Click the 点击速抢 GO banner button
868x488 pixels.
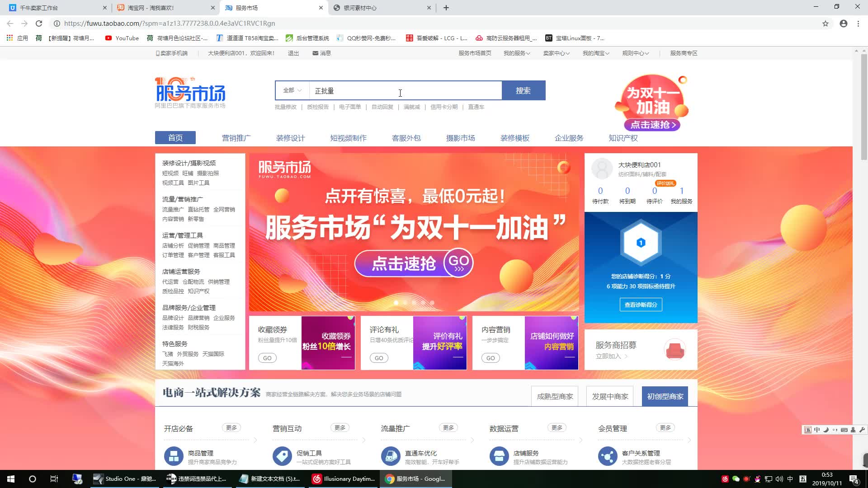coord(414,263)
